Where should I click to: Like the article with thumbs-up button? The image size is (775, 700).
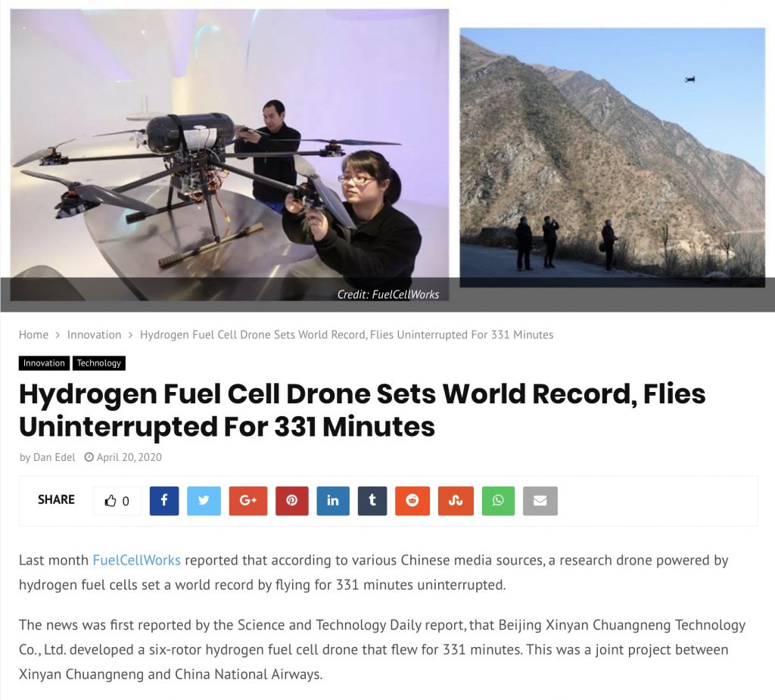pyautogui.click(x=117, y=501)
